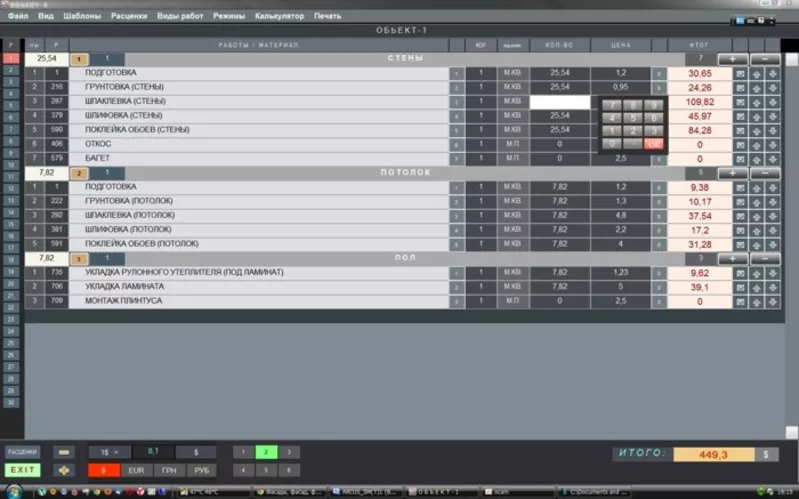Image resolution: width=799 pixels, height=499 pixels.
Task: Remove row with ПОЛ minus button
Action: 765,259
